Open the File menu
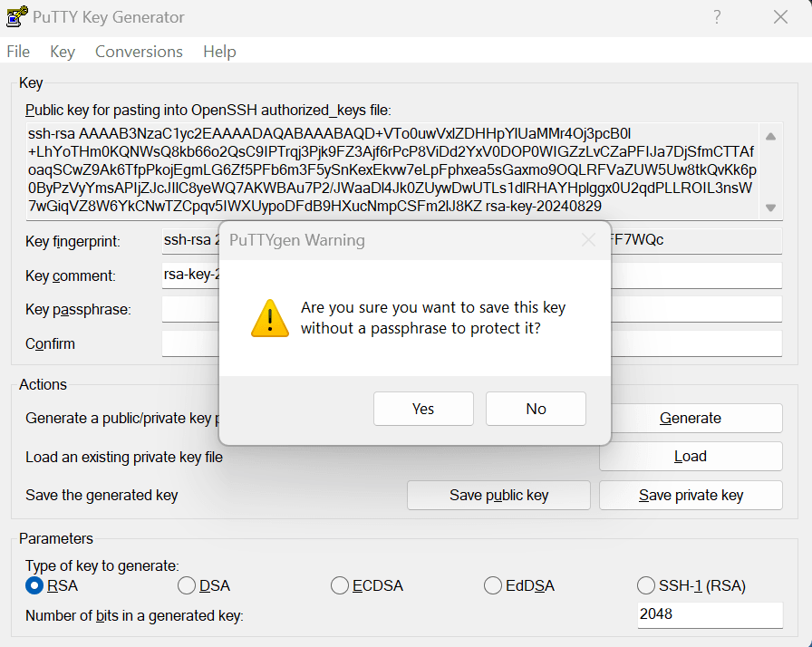Viewport: 812px width, 647px height. (18, 52)
